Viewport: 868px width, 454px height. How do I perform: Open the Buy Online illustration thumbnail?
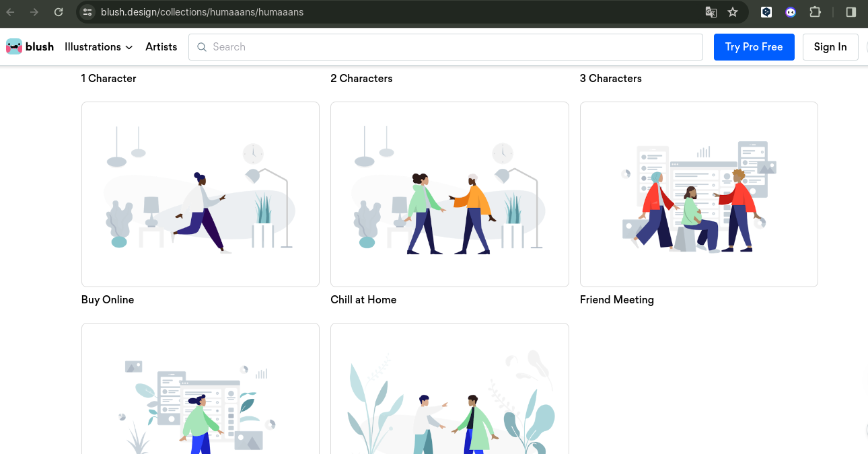(201, 194)
